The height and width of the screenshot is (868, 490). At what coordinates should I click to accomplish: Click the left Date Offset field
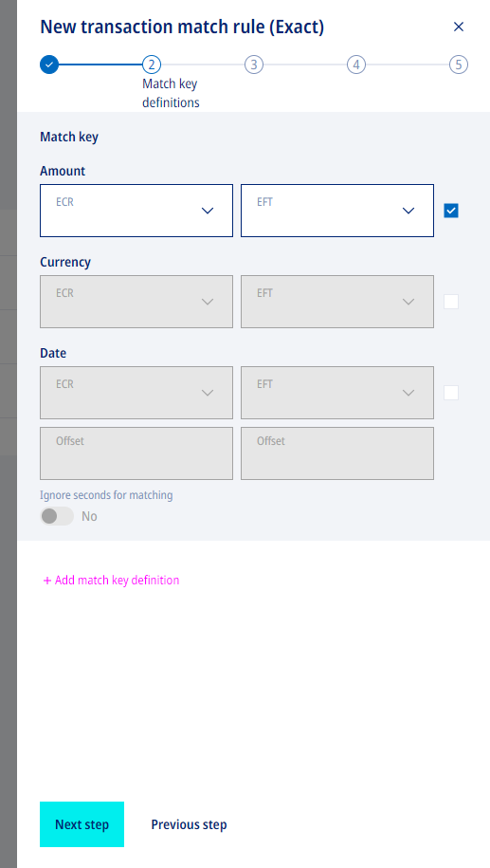(x=136, y=453)
